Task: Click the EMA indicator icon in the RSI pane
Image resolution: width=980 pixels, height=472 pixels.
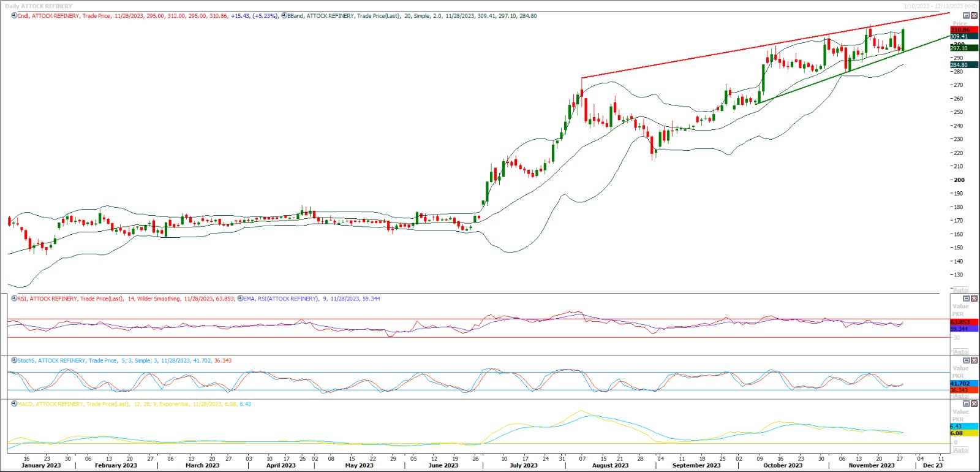Action: [x=240, y=299]
